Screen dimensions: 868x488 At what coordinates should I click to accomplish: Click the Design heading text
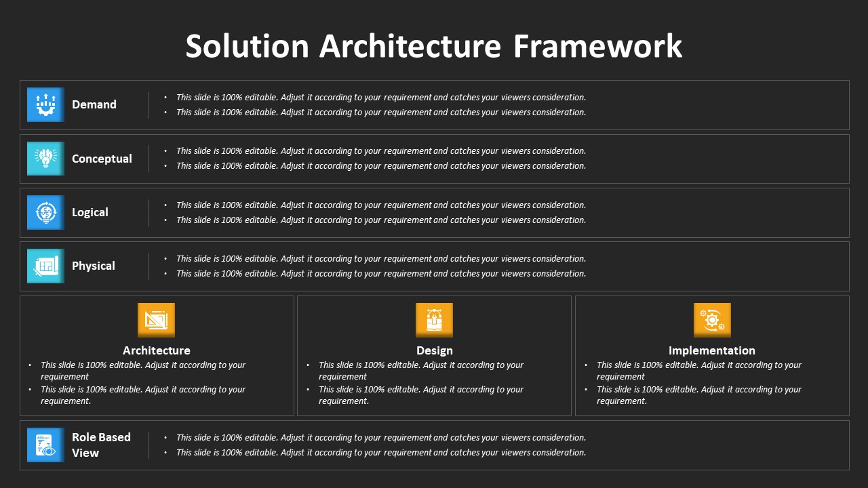point(435,350)
